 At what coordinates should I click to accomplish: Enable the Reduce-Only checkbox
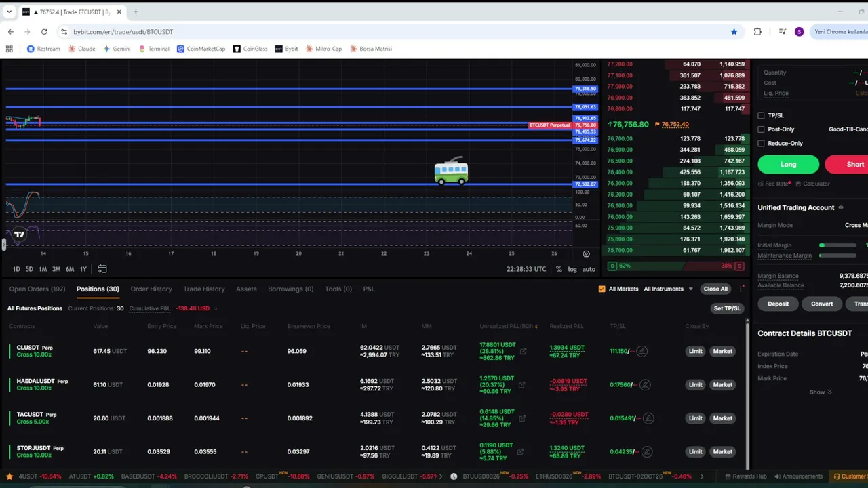(x=761, y=144)
